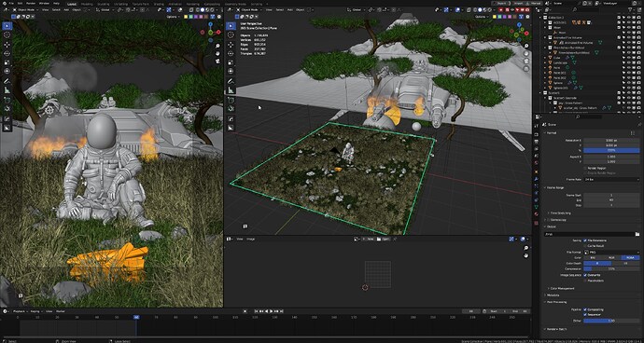This screenshot has height=343, width=644.
Task: Toggle visibility eye for Collection 2
Action: tap(628, 17)
